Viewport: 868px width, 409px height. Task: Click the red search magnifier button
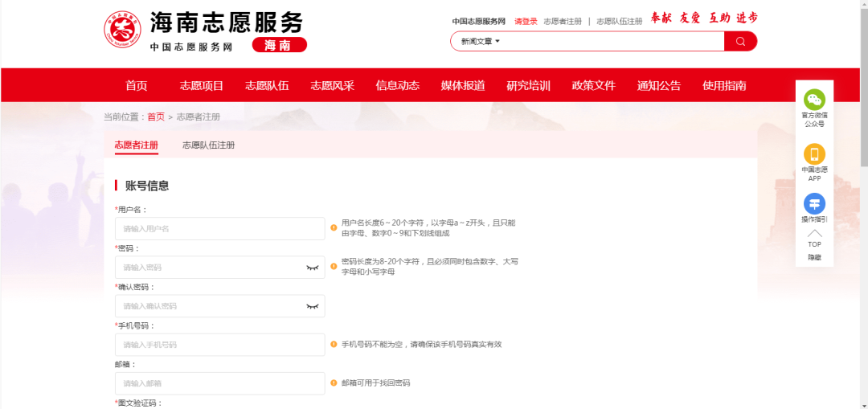click(740, 41)
